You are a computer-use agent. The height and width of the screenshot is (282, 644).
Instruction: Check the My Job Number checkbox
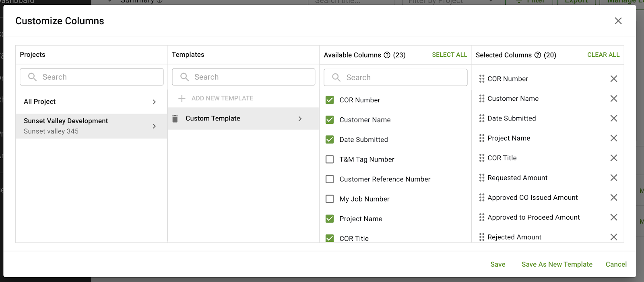point(330,199)
